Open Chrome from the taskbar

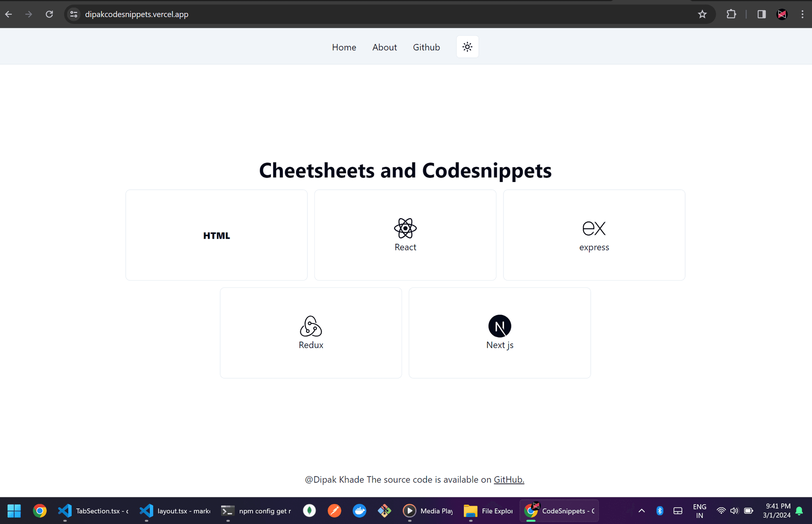click(x=40, y=511)
